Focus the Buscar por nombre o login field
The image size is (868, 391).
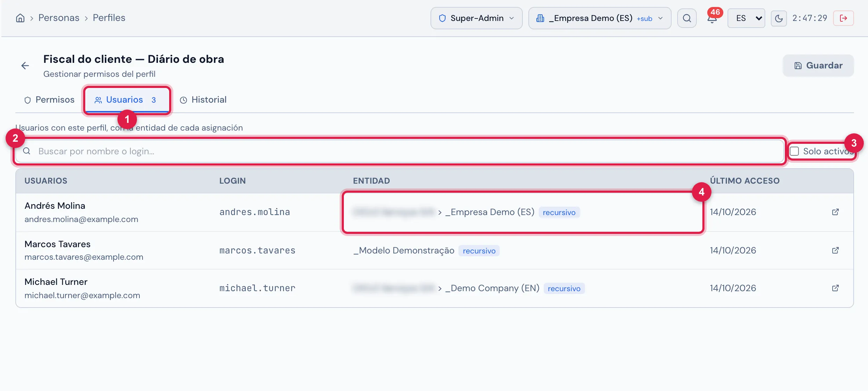click(400, 151)
